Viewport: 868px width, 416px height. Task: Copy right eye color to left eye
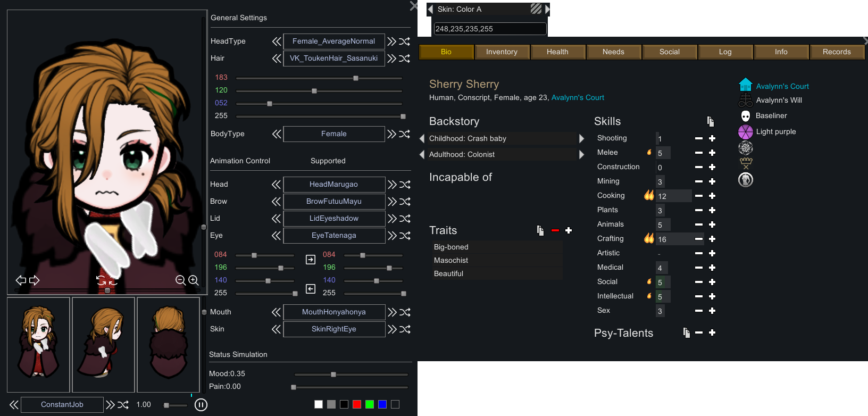[x=311, y=289]
